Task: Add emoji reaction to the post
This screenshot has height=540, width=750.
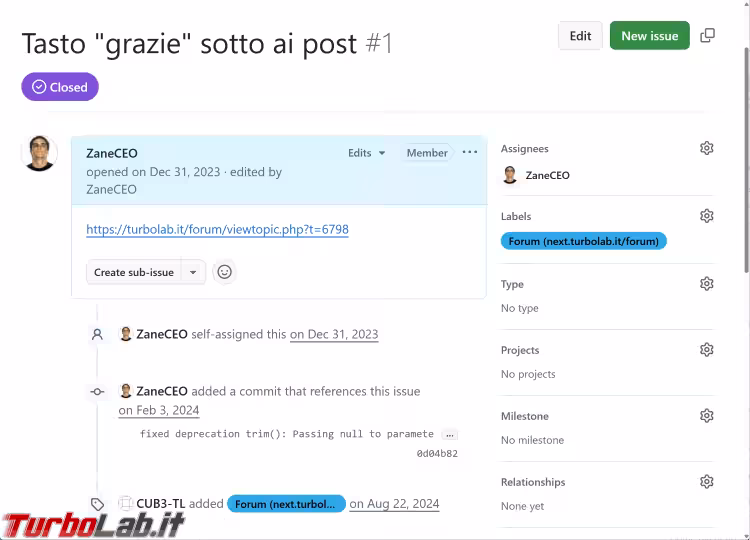Action: pyautogui.click(x=224, y=272)
